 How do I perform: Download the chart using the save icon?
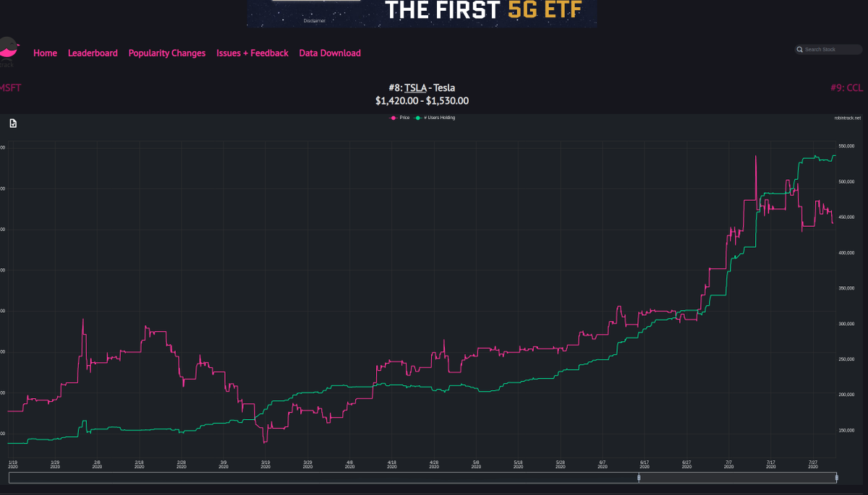pyautogui.click(x=13, y=124)
